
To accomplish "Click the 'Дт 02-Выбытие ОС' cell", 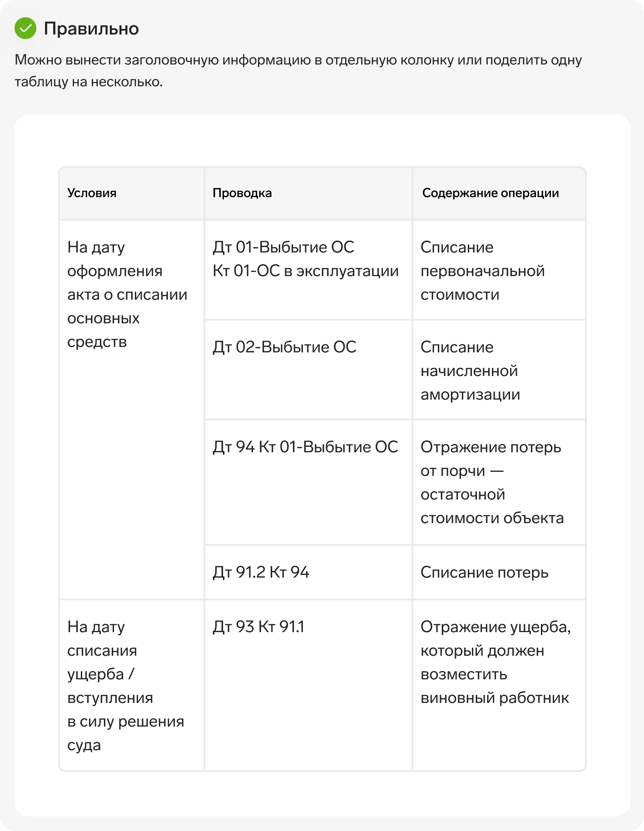I will (x=308, y=370).
